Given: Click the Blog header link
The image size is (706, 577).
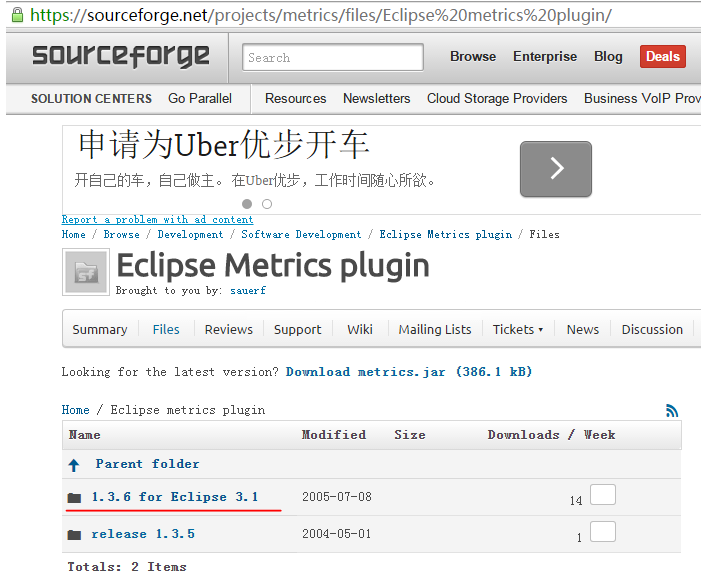Looking at the screenshot, I should (x=608, y=56).
